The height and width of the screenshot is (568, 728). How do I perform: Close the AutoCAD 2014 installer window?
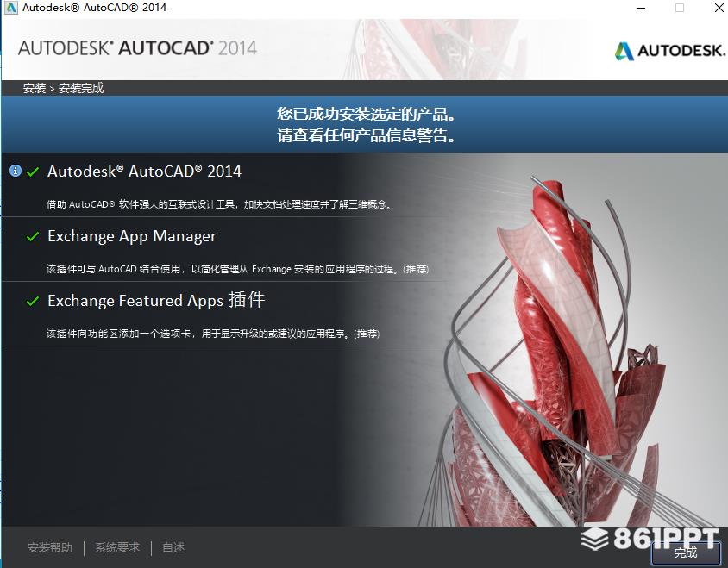pos(719,8)
